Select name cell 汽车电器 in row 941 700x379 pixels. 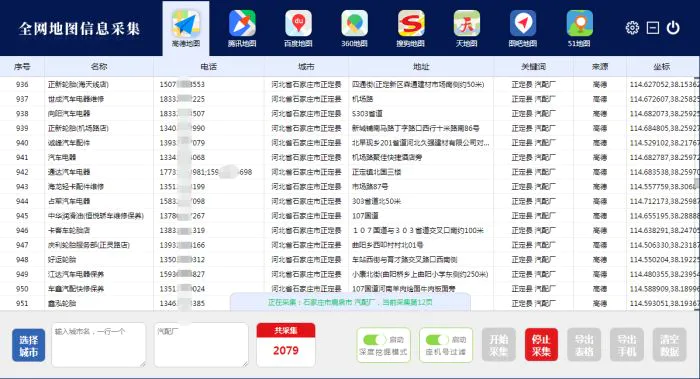click(x=62, y=158)
